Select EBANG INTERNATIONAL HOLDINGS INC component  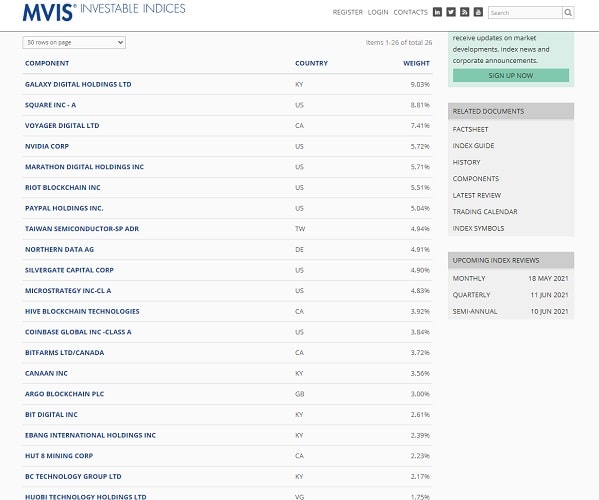pyautogui.click(x=91, y=435)
